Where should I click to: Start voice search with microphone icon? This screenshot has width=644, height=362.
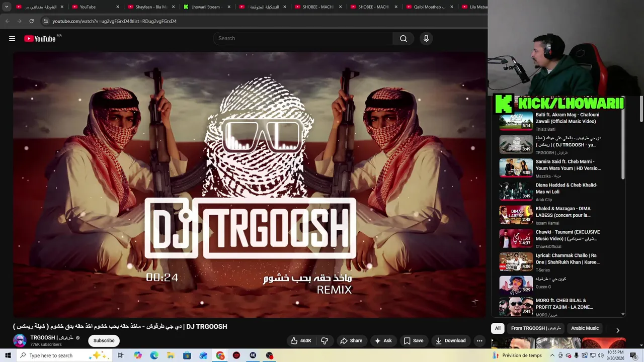(x=426, y=39)
